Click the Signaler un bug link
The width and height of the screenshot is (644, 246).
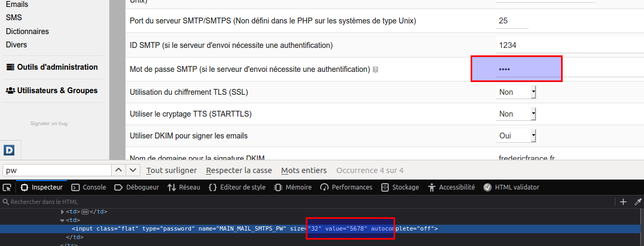click(x=49, y=124)
